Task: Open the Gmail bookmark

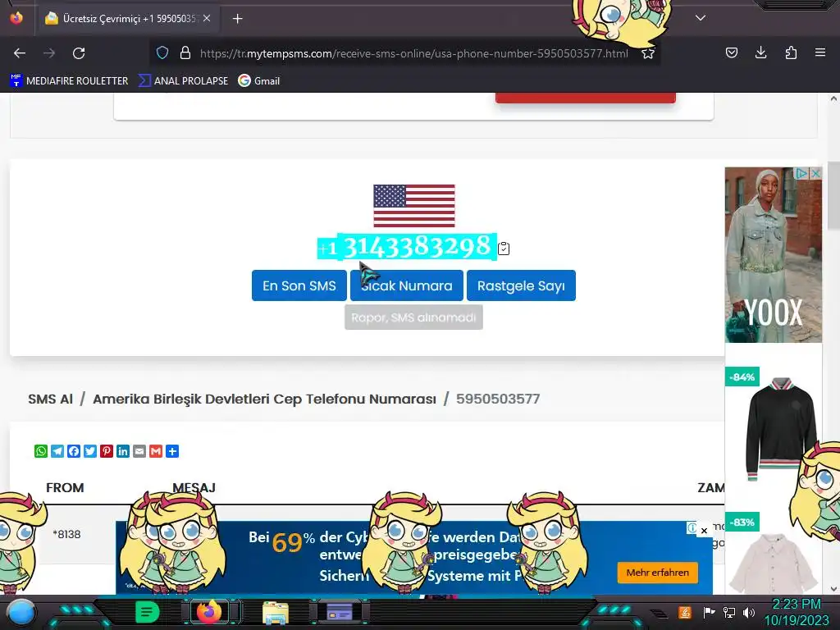Action: (x=259, y=81)
